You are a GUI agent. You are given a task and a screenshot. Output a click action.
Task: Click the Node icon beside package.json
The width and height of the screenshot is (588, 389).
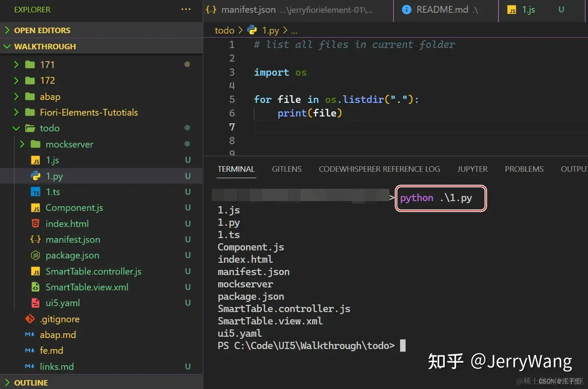pyautogui.click(x=36, y=255)
